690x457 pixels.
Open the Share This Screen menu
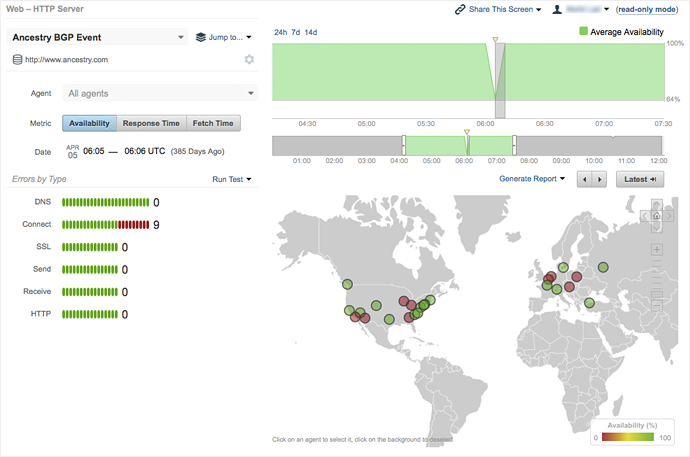(497, 9)
